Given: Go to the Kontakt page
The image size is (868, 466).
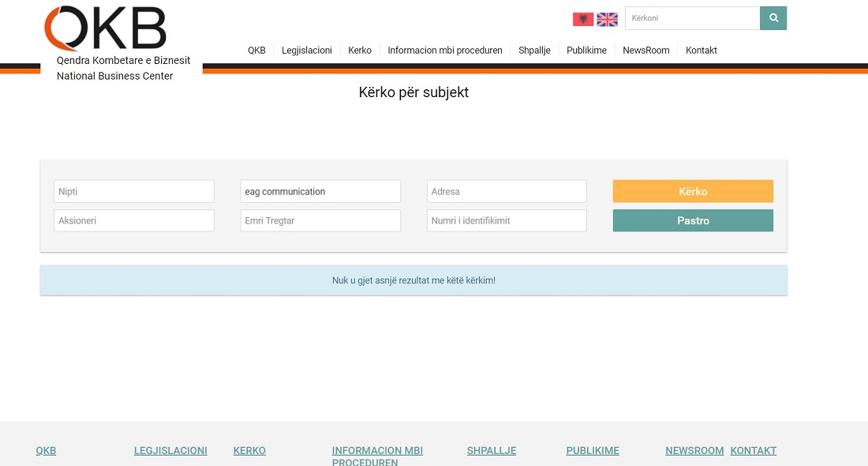Looking at the screenshot, I should pyautogui.click(x=702, y=51).
